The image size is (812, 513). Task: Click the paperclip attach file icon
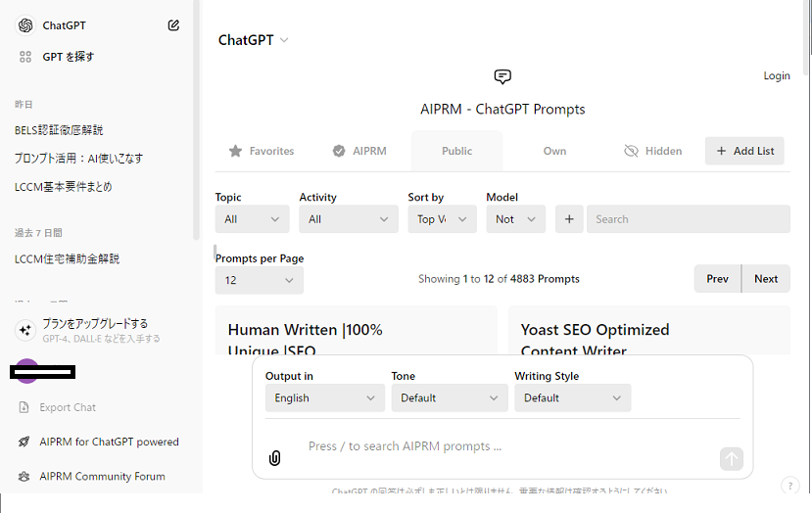(274, 457)
